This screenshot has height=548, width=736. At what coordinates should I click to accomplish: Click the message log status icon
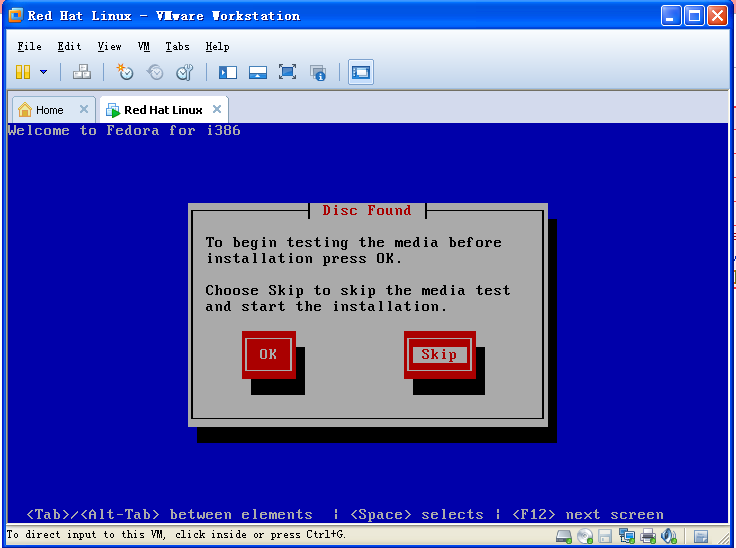pos(701,536)
